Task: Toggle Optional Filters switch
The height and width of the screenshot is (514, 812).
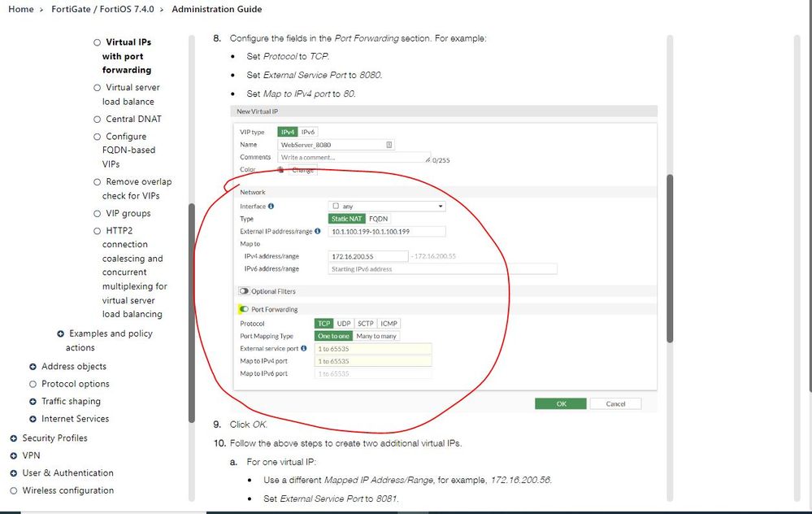Action: point(244,291)
